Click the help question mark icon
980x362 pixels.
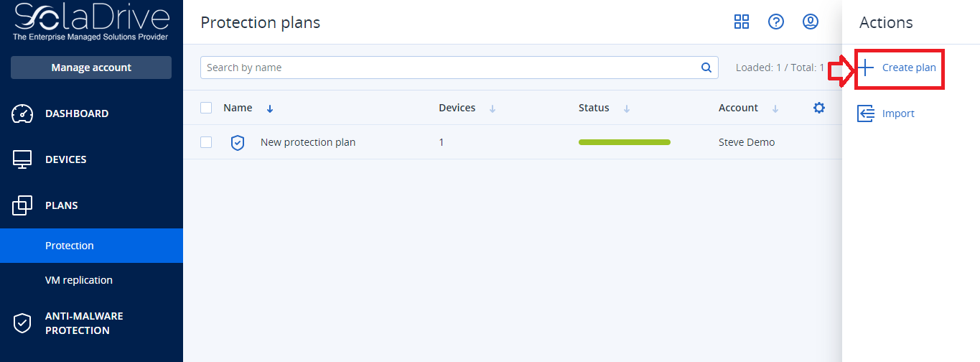pyautogui.click(x=776, y=22)
